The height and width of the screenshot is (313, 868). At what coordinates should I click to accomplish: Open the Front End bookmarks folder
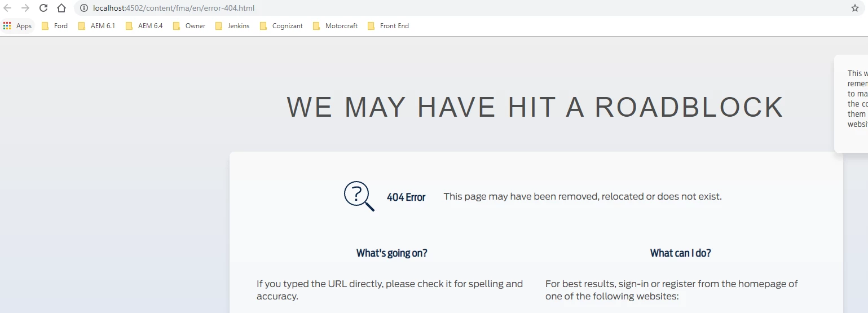tap(388, 26)
